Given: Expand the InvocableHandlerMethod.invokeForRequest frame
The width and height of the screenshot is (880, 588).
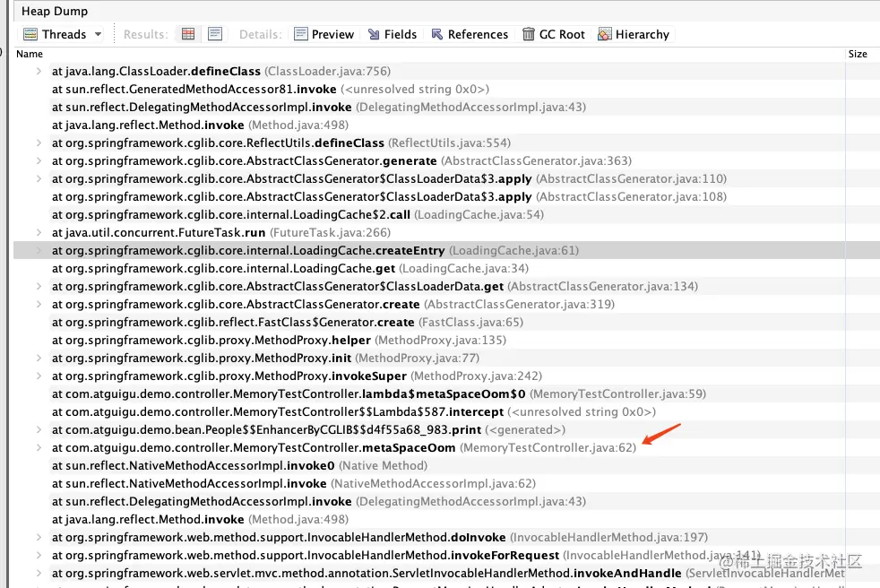Looking at the screenshot, I should point(39,556).
